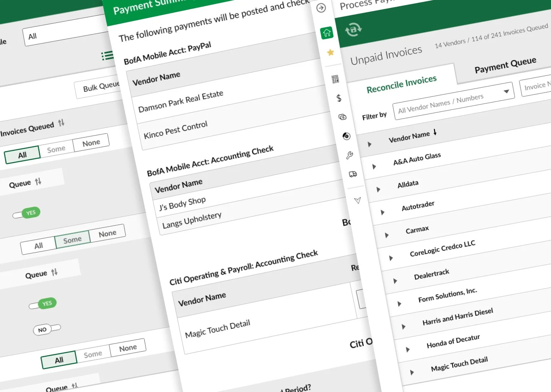Screen dimensions: 551x392
Task: Click 'Magic Touch Detail' in Payment Summary
Action: coord(217,329)
